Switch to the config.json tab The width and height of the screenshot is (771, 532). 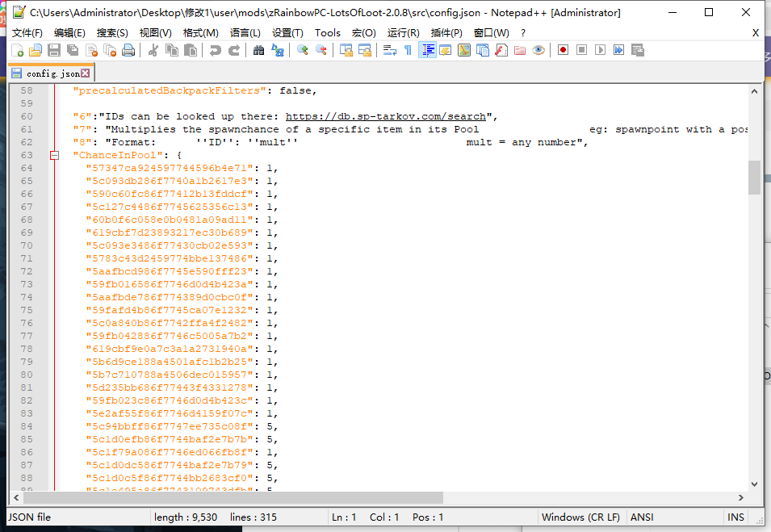(52, 73)
